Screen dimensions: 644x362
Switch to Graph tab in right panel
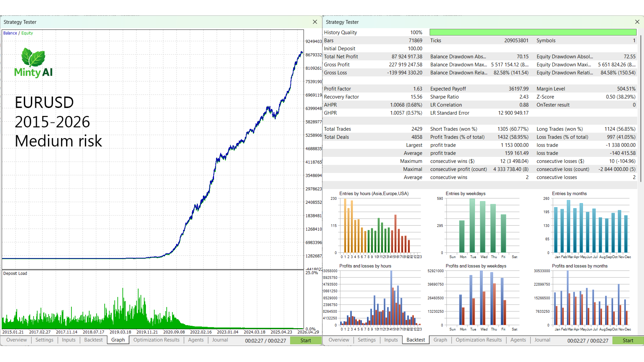440,340
